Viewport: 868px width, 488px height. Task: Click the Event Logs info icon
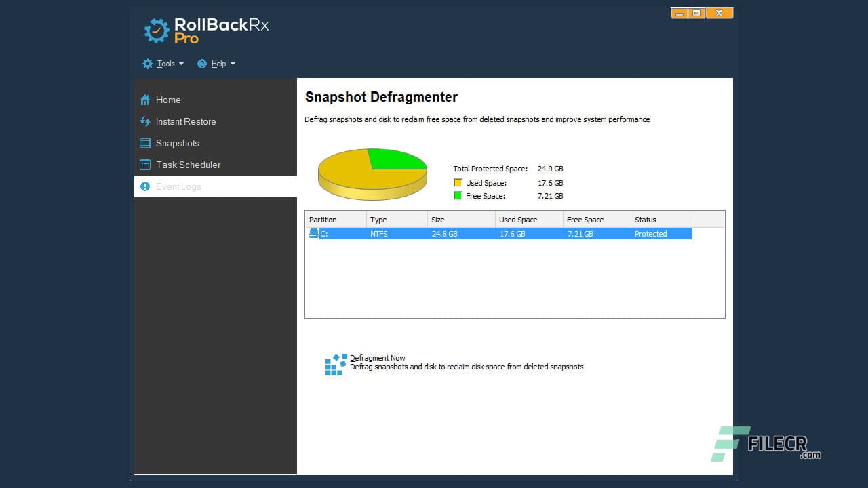[x=145, y=186]
